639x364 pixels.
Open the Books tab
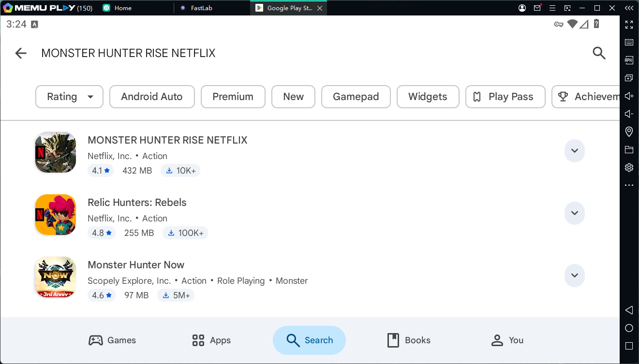(x=409, y=340)
